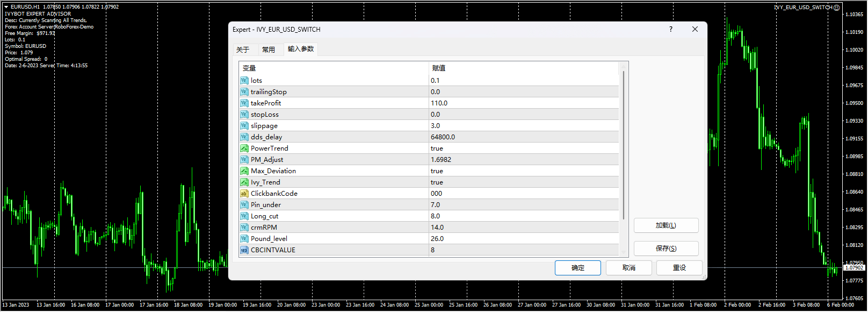Viewport: 868px width, 312px height.
Task: Click the expert smiley icon on the chart
Action: pos(837,8)
